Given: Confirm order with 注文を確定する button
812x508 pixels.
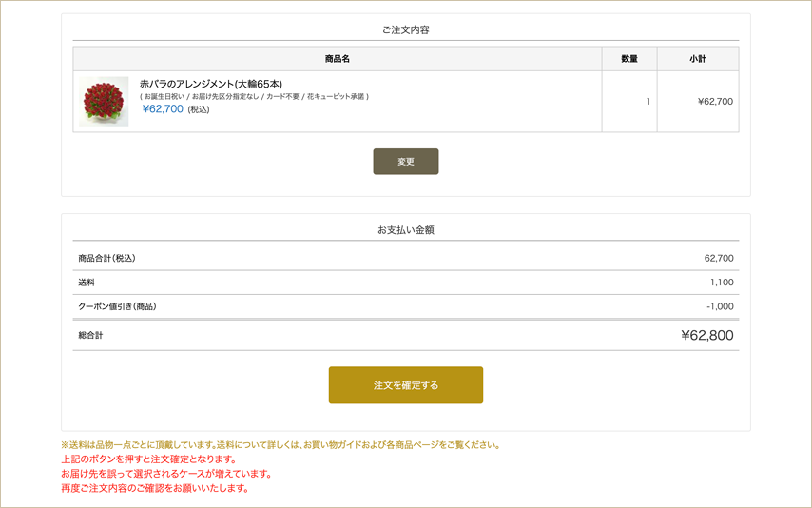Looking at the screenshot, I should (x=406, y=385).
